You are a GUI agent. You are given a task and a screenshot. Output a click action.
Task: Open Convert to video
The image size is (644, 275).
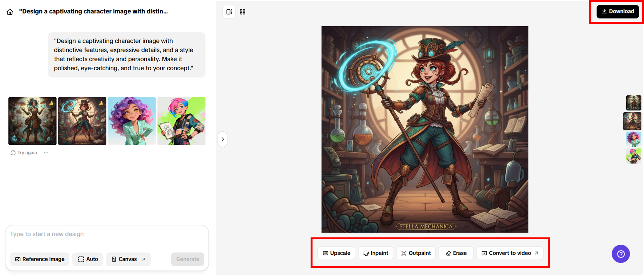[x=510, y=253]
